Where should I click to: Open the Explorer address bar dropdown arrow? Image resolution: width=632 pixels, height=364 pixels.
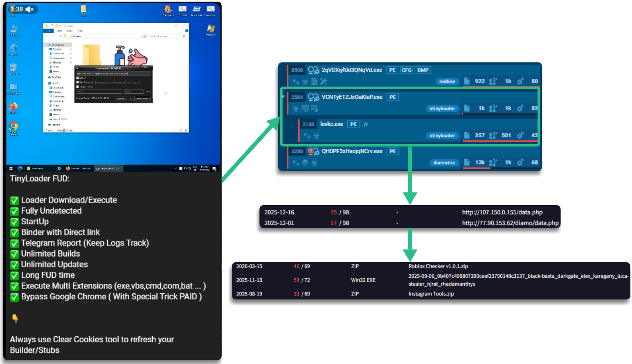pyautogui.click(x=142, y=36)
